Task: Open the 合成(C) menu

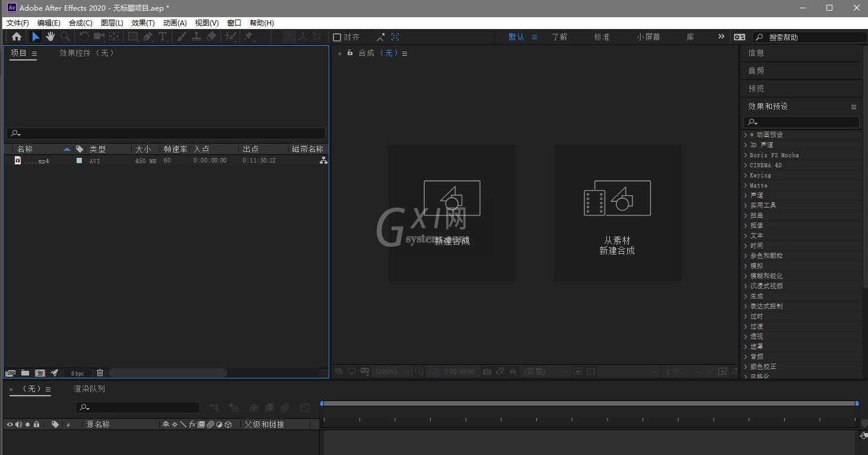Action: 81,23
